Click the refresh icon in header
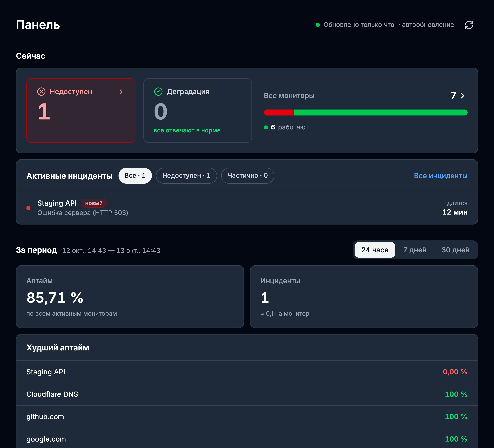This screenshot has width=494, height=448. tap(469, 25)
